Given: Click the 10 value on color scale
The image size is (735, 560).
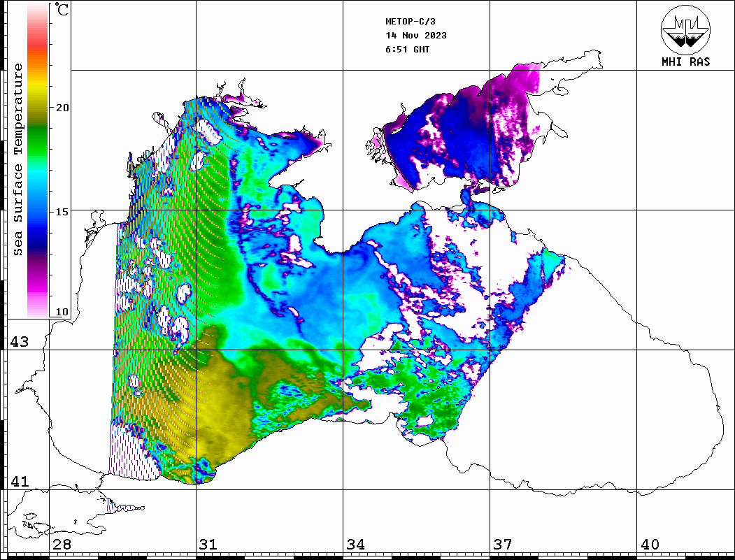Looking at the screenshot, I should click(62, 312).
